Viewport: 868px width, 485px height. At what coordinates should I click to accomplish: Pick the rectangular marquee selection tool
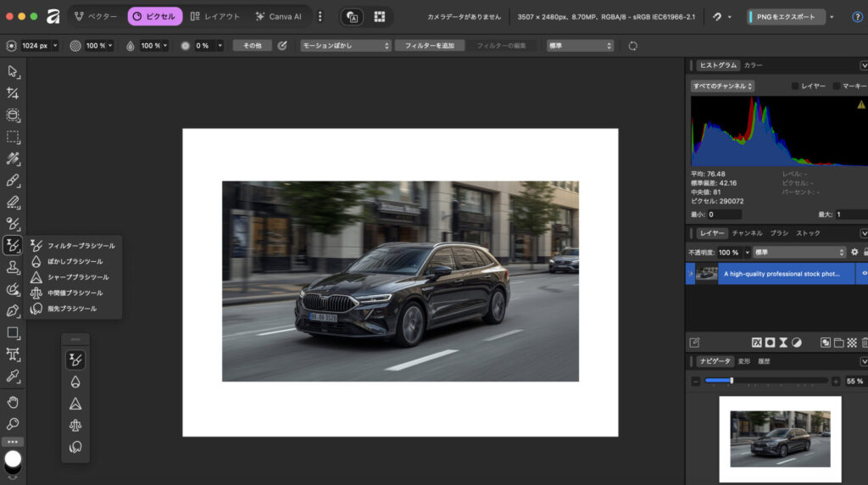[x=13, y=137]
